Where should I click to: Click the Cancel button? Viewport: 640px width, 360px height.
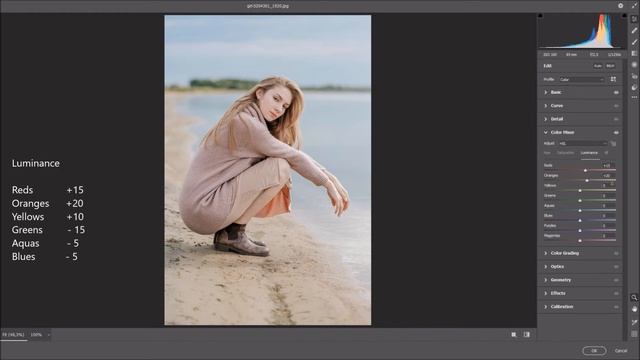(621, 351)
